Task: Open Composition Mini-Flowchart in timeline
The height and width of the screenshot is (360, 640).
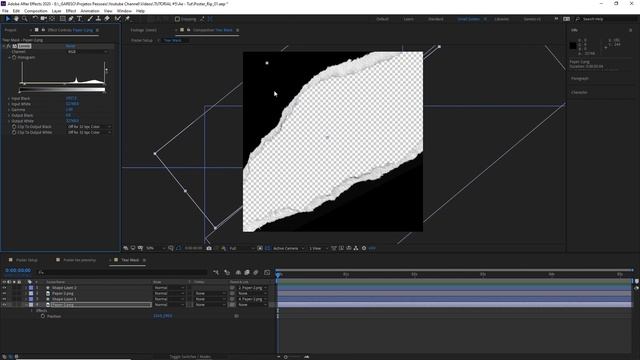Action: point(216,272)
